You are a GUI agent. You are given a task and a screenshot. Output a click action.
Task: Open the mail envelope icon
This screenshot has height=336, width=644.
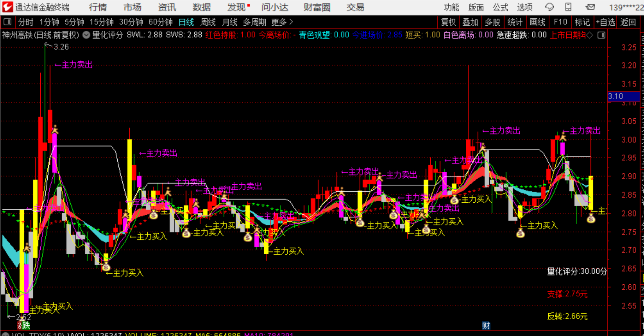[x=590, y=7]
